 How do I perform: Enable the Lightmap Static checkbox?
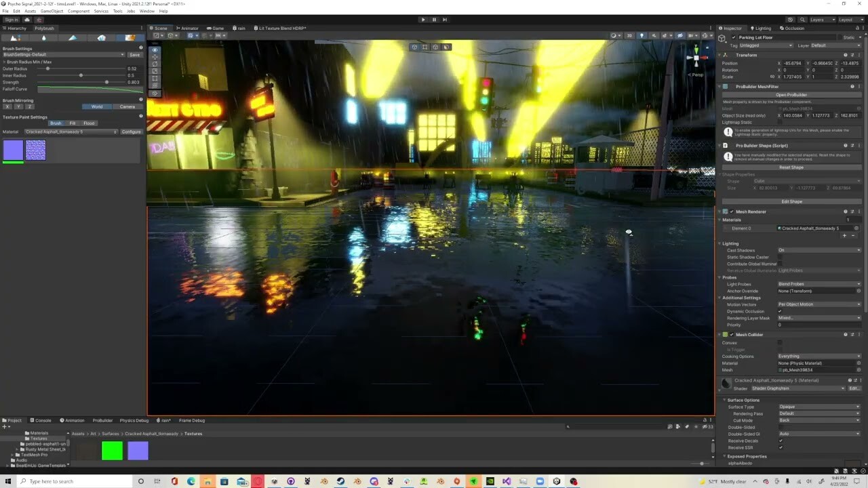[x=780, y=122]
